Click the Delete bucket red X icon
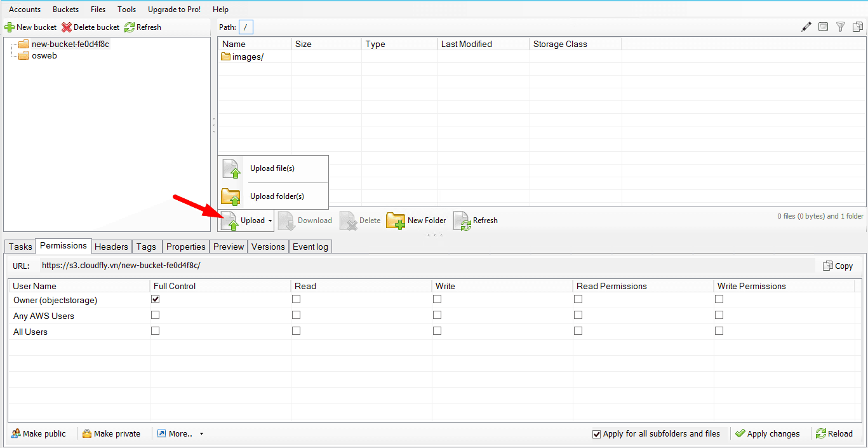The height and width of the screenshot is (448, 868). pos(67,27)
